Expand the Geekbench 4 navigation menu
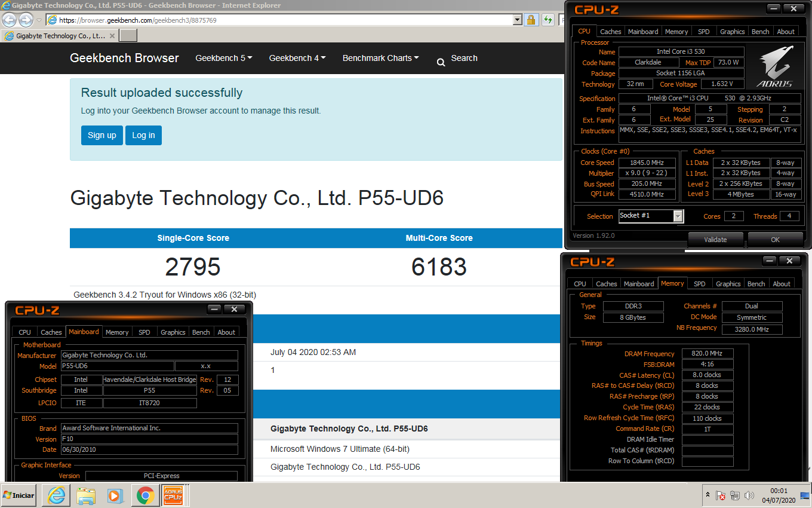812x508 pixels. pos(297,58)
